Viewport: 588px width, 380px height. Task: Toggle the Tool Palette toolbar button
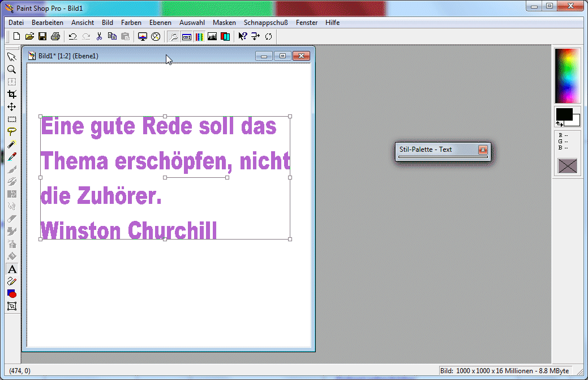(x=174, y=36)
